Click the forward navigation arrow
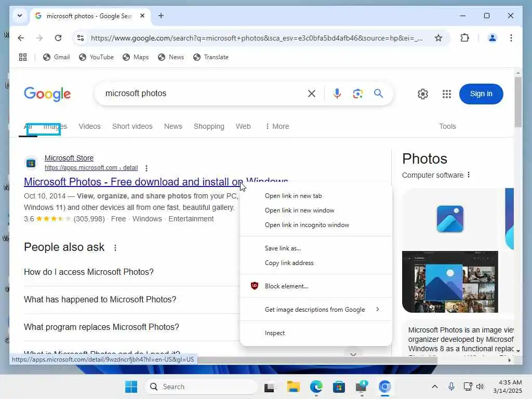 point(39,38)
